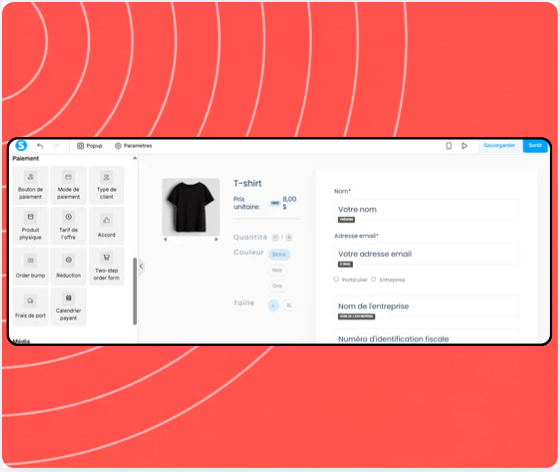Image resolution: width=560 pixels, height=472 pixels.
Task: Click the T-shirt product title
Action: click(x=248, y=184)
